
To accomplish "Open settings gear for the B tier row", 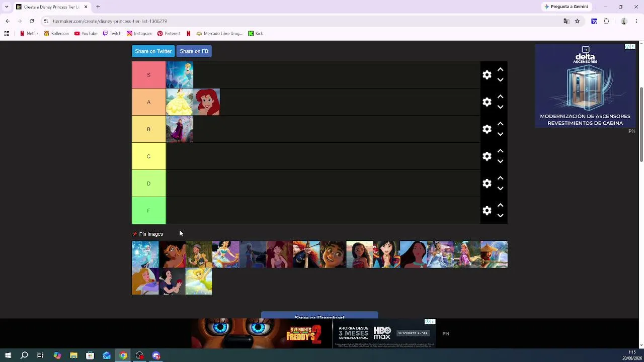I will coord(487,129).
